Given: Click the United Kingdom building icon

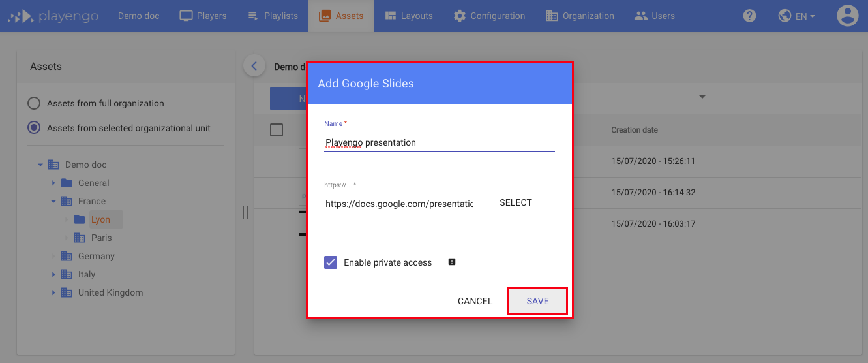Looking at the screenshot, I should 67,292.
